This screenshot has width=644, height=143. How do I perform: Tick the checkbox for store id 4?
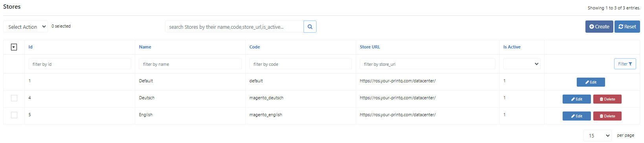pyautogui.click(x=14, y=98)
